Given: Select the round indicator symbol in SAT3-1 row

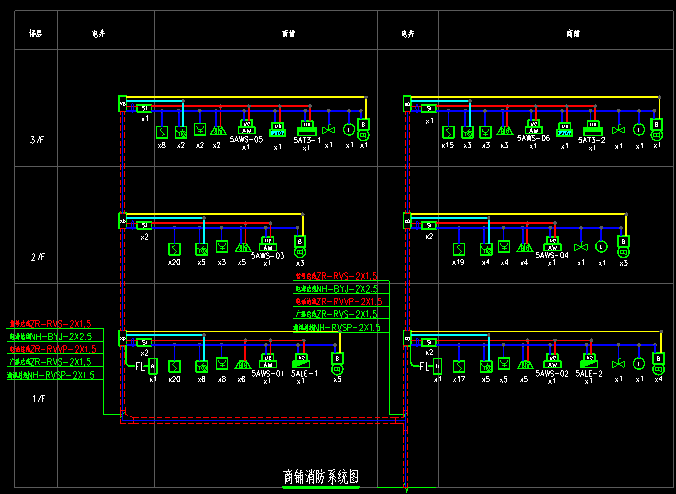Looking at the screenshot, I should click(349, 129).
